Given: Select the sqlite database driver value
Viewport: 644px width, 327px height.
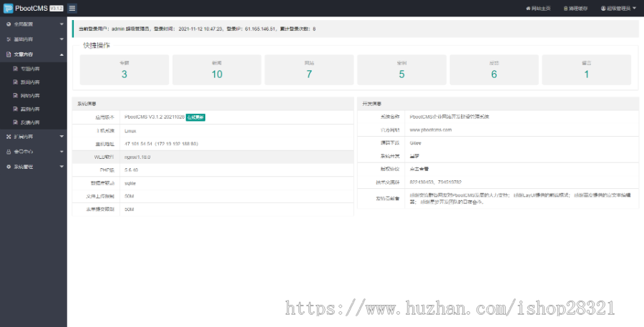Looking at the screenshot, I should click(130, 183).
